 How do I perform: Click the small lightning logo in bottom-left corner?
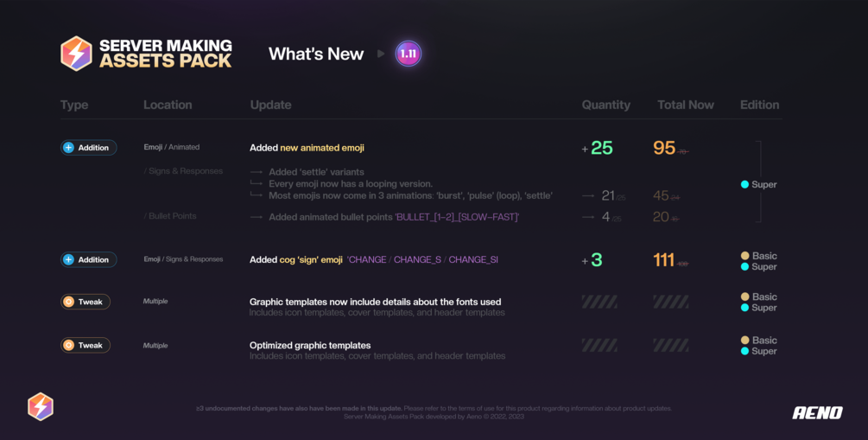41,406
